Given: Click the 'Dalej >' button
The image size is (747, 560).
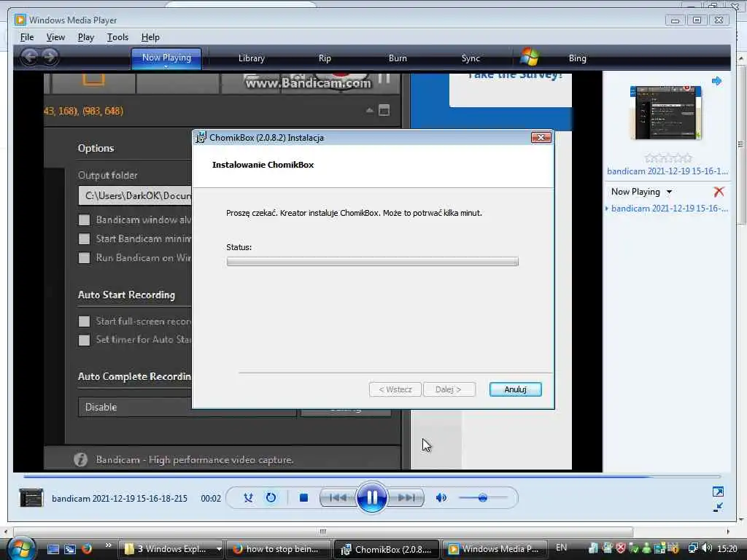Looking at the screenshot, I should point(449,389).
